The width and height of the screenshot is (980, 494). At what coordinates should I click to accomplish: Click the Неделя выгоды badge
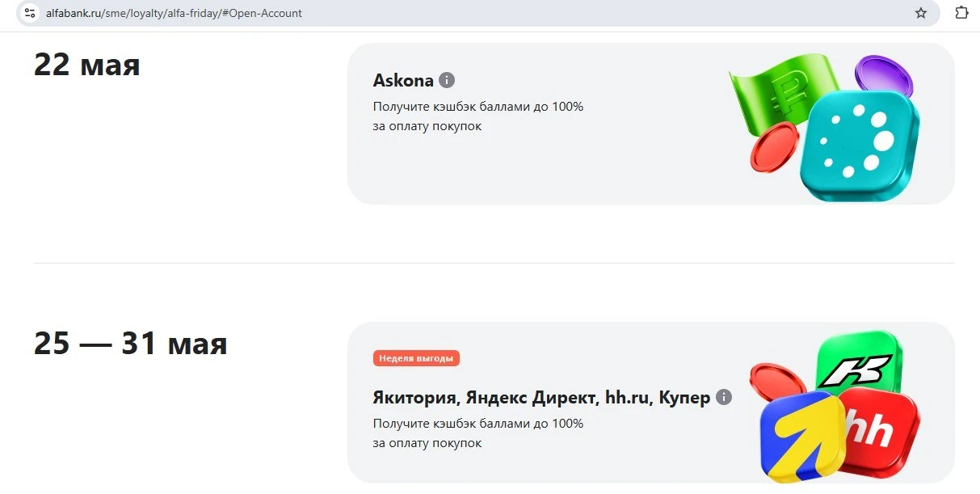click(416, 358)
